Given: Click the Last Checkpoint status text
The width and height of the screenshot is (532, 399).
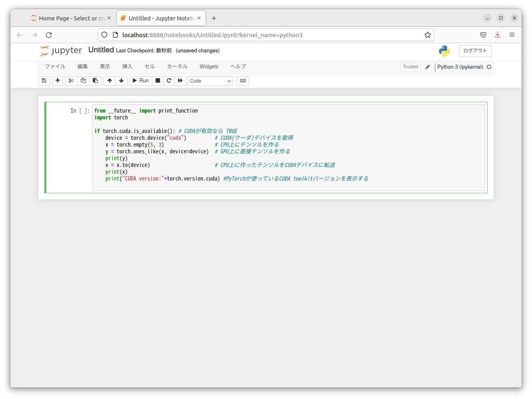Looking at the screenshot, I should tap(144, 51).
